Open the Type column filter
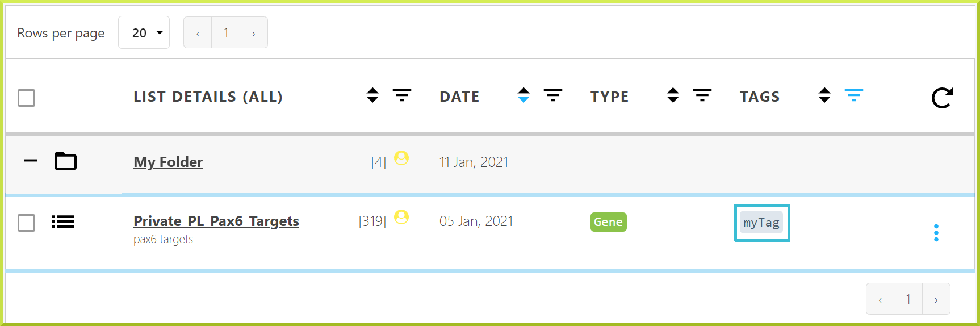This screenshot has width=980, height=326. coord(702,95)
